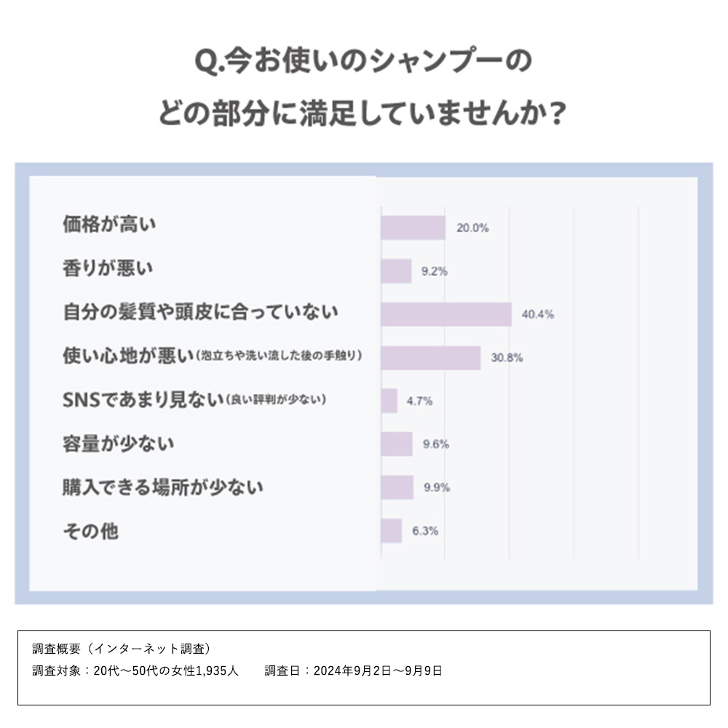
Task: Click the 20.0% bar
Action: (x=414, y=228)
